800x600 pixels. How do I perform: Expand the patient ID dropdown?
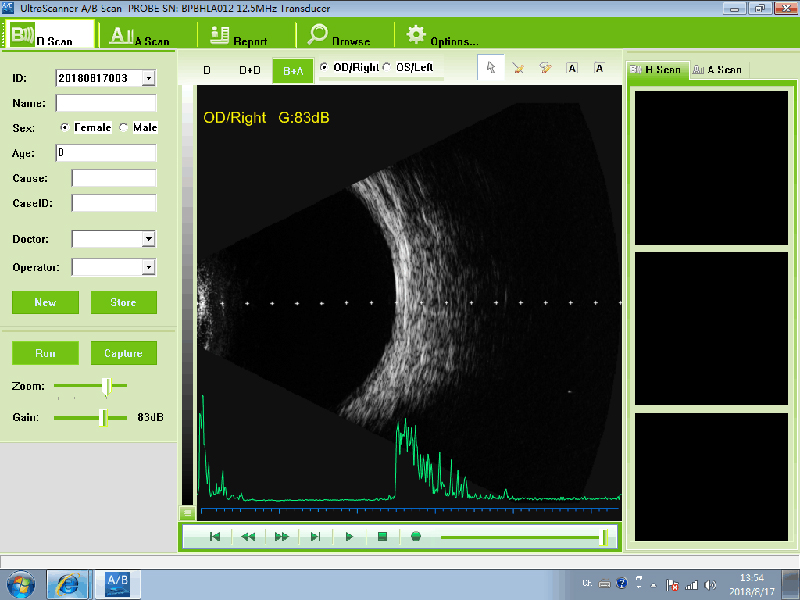[x=148, y=78]
